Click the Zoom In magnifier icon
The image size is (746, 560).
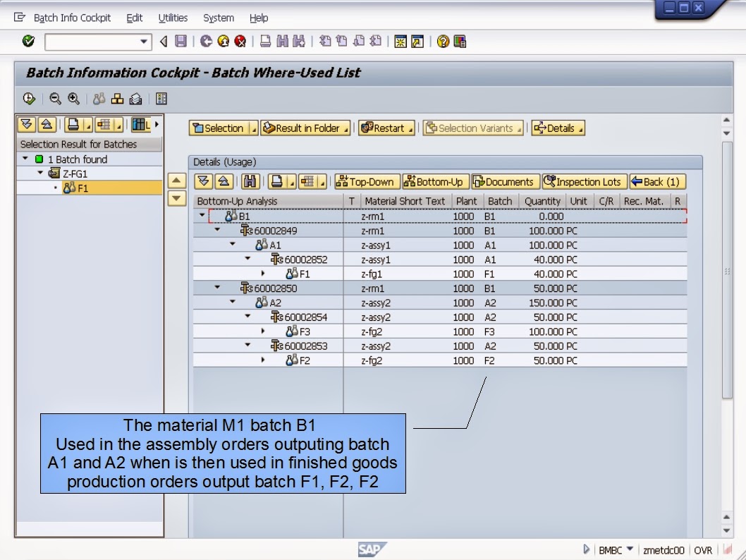tap(75, 99)
